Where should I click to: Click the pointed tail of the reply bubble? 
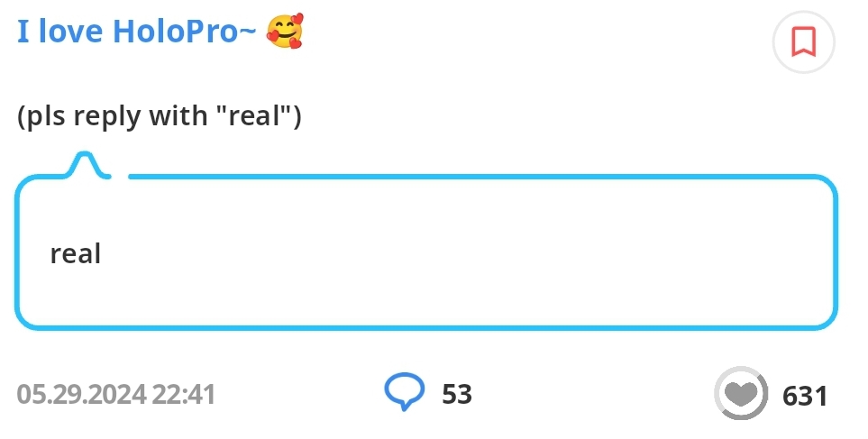pos(86,160)
